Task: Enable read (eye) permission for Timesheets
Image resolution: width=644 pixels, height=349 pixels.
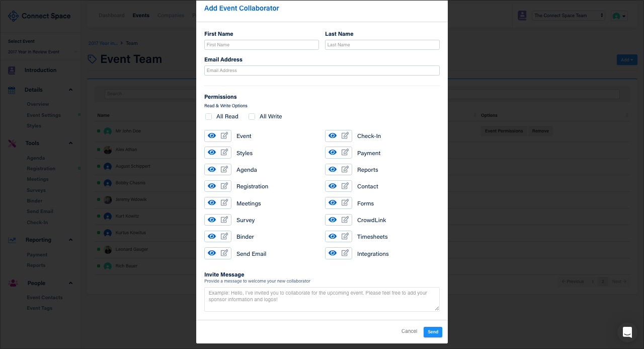Action: tap(333, 237)
